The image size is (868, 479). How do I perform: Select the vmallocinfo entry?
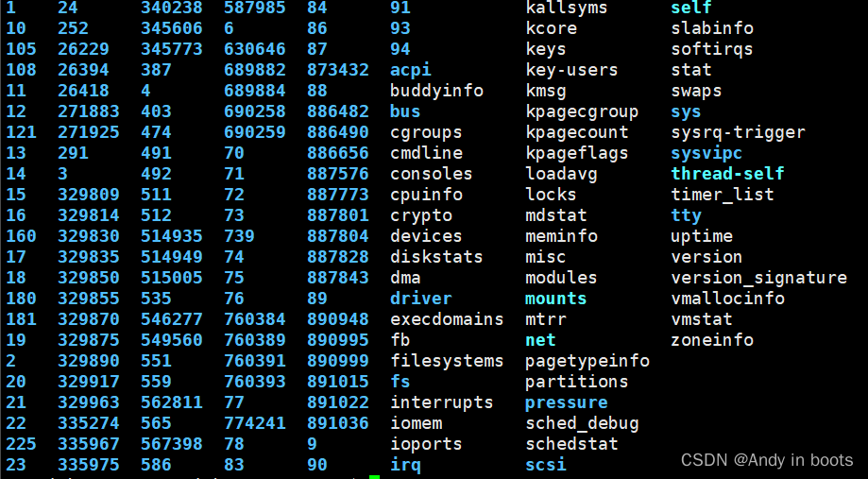click(727, 299)
